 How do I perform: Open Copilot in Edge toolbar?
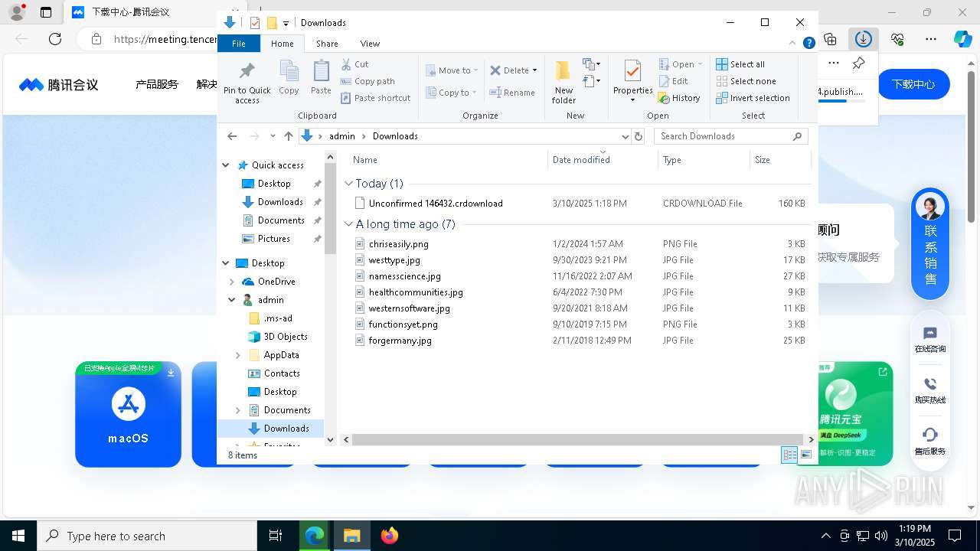[962, 39]
